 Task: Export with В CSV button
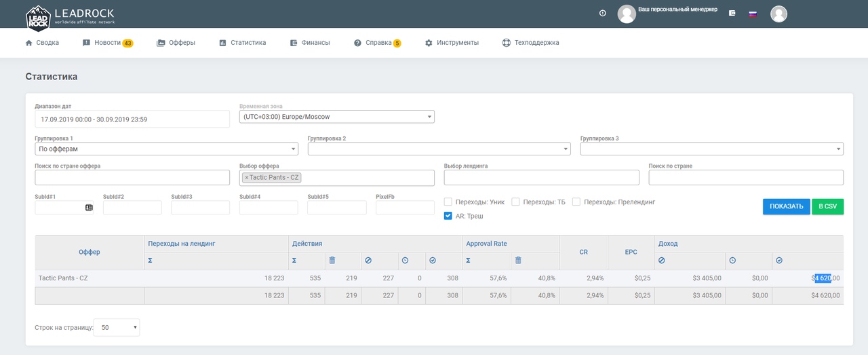827,206
